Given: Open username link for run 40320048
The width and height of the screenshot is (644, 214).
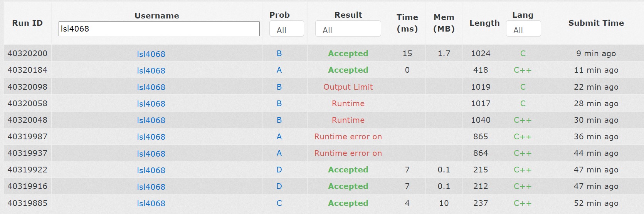Looking at the screenshot, I should [x=151, y=120].
